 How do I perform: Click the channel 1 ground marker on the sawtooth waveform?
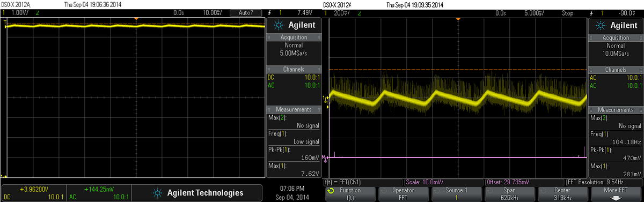[325, 99]
